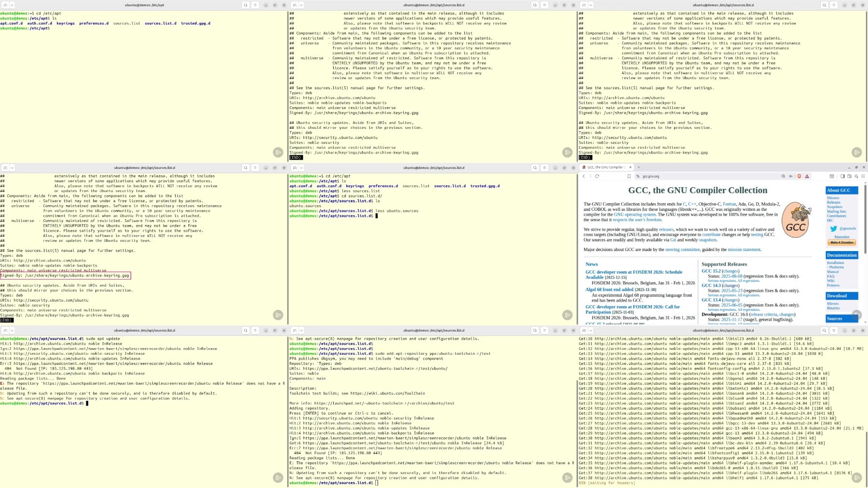
Task: Open the hamburger menu in the middle-center terminal
Action: pos(544,167)
